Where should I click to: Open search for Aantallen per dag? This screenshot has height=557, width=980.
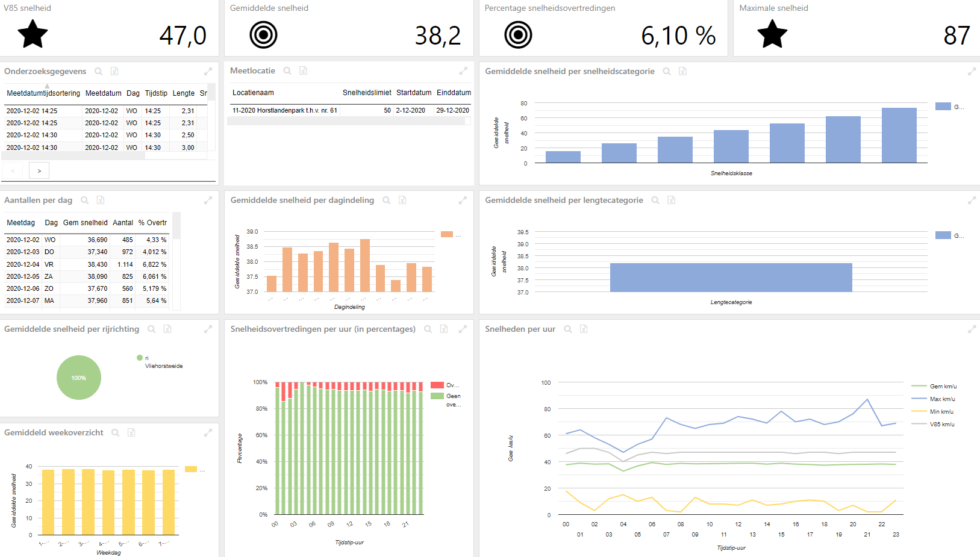85,200
